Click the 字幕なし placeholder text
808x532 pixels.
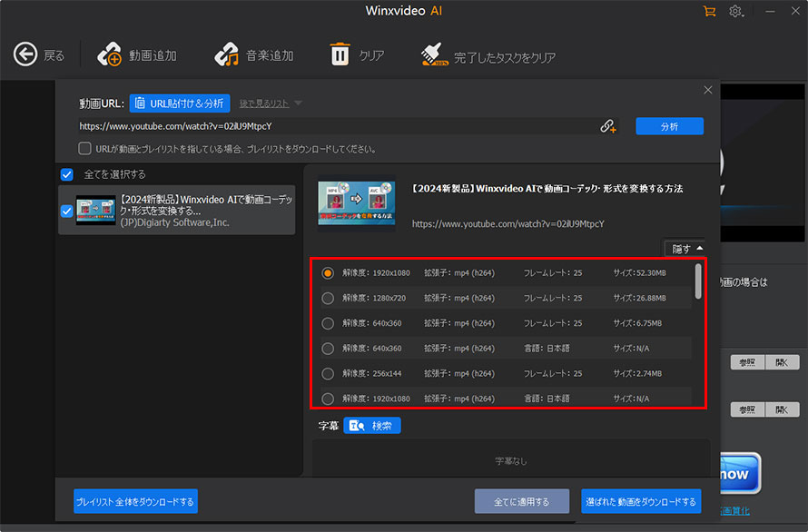pos(510,461)
